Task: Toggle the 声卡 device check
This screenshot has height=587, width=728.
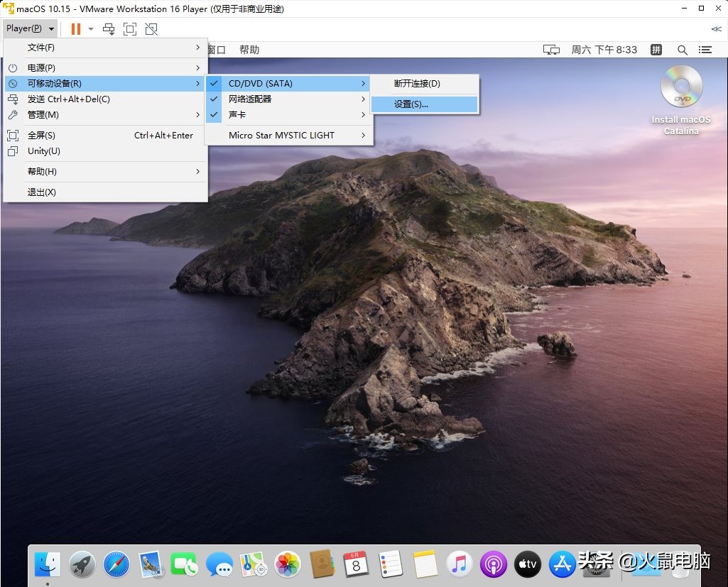Action: pyautogui.click(x=214, y=114)
